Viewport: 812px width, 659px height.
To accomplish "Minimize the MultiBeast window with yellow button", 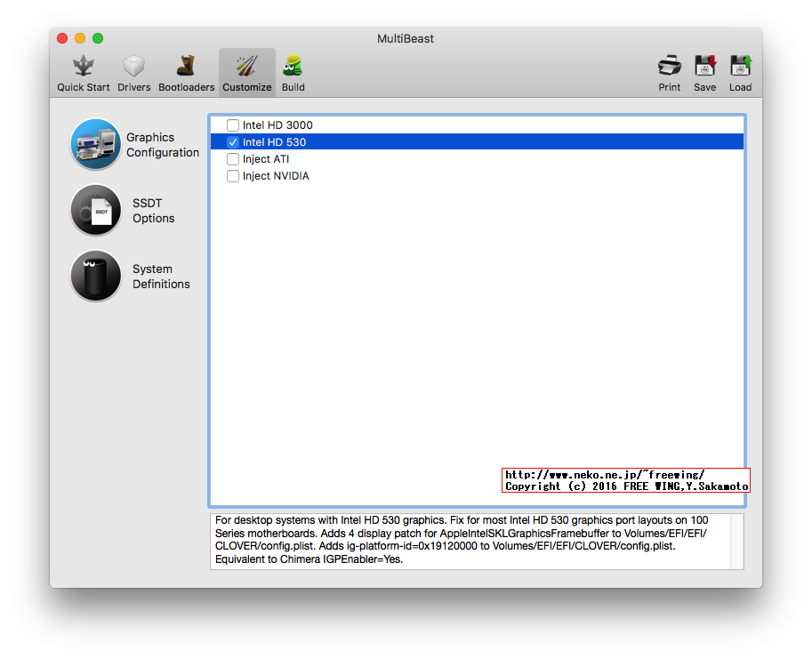I will (80, 38).
